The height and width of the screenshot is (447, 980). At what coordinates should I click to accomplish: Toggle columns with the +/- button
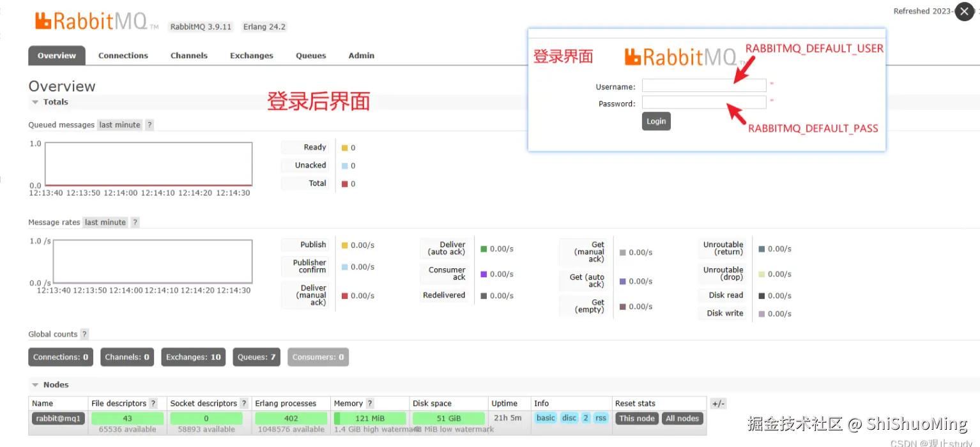coord(719,404)
